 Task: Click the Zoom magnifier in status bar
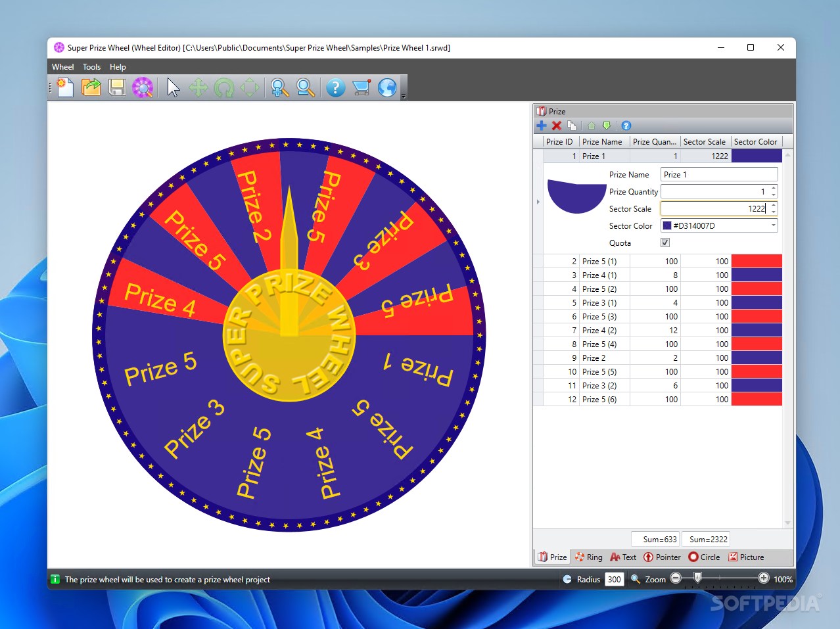pos(636,579)
